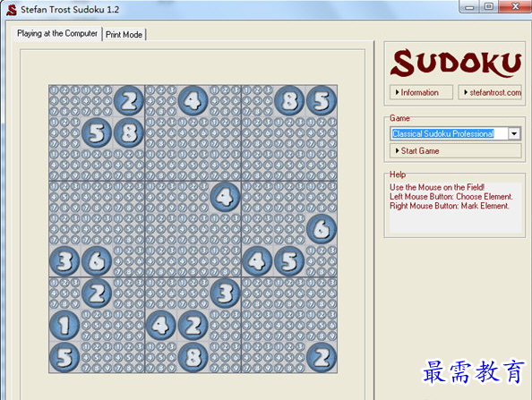Image resolution: width=532 pixels, height=400 pixels.
Task: Visit the stefantrost.com link
Action: (x=490, y=92)
